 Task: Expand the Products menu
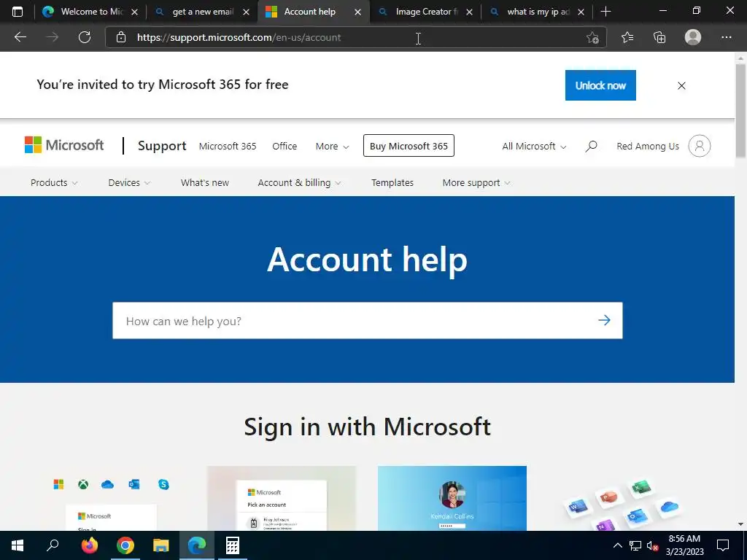point(54,183)
